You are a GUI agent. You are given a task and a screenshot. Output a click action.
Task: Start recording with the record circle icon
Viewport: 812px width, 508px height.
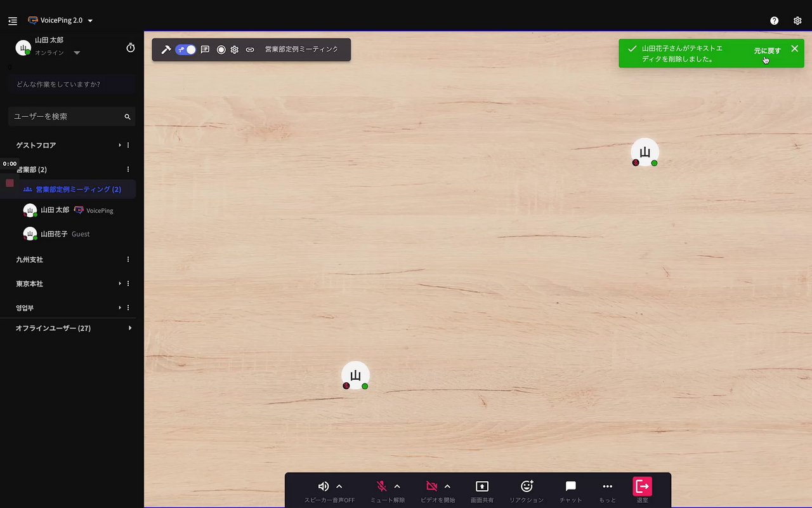(221, 50)
